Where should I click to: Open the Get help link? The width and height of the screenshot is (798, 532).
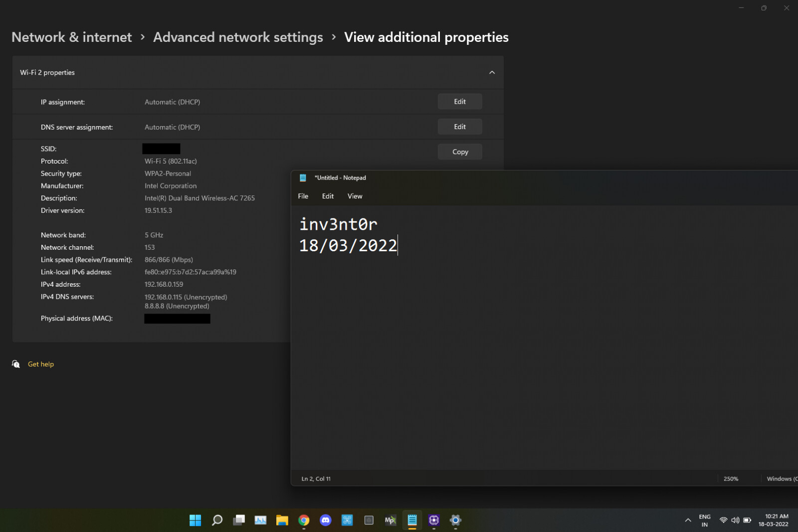(41, 364)
